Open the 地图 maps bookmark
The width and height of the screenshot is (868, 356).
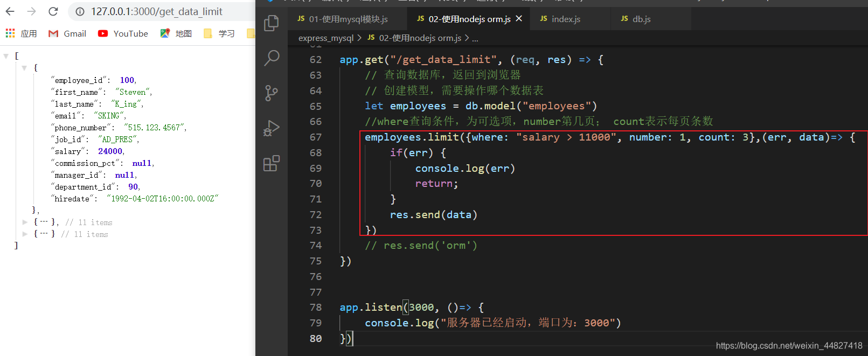pyautogui.click(x=176, y=33)
